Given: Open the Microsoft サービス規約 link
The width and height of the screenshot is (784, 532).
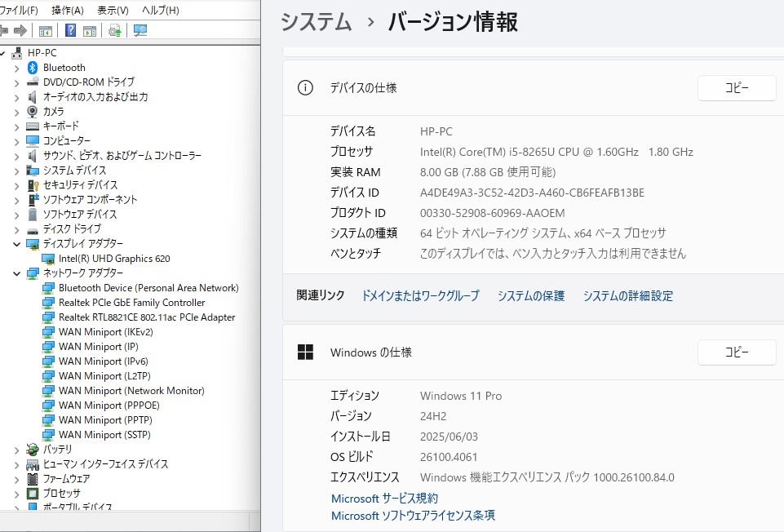Looking at the screenshot, I should [x=384, y=499].
